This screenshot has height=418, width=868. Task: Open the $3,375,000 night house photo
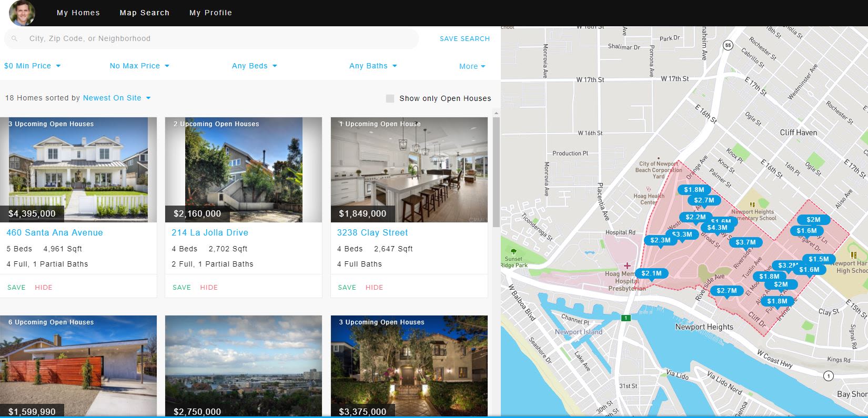409,366
